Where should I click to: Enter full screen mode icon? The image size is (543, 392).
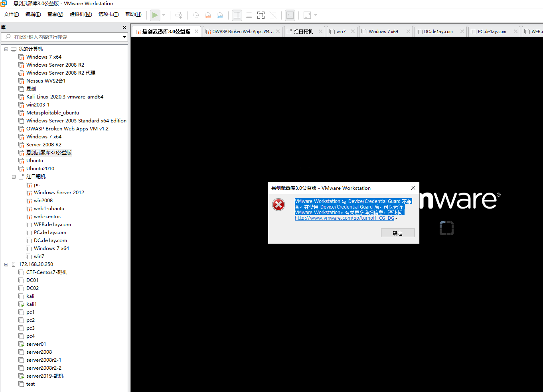(261, 15)
